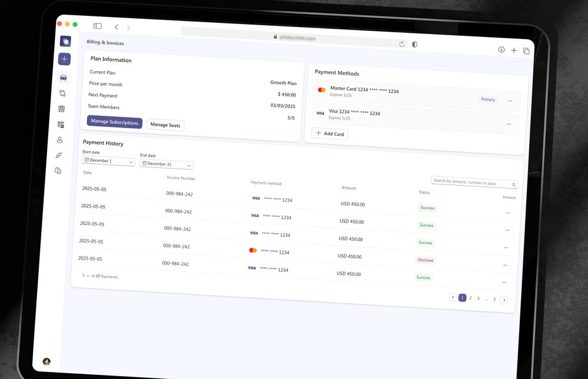
Task: Click the shield privacy icon in browser toolbar
Action: pyautogui.click(x=415, y=45)
